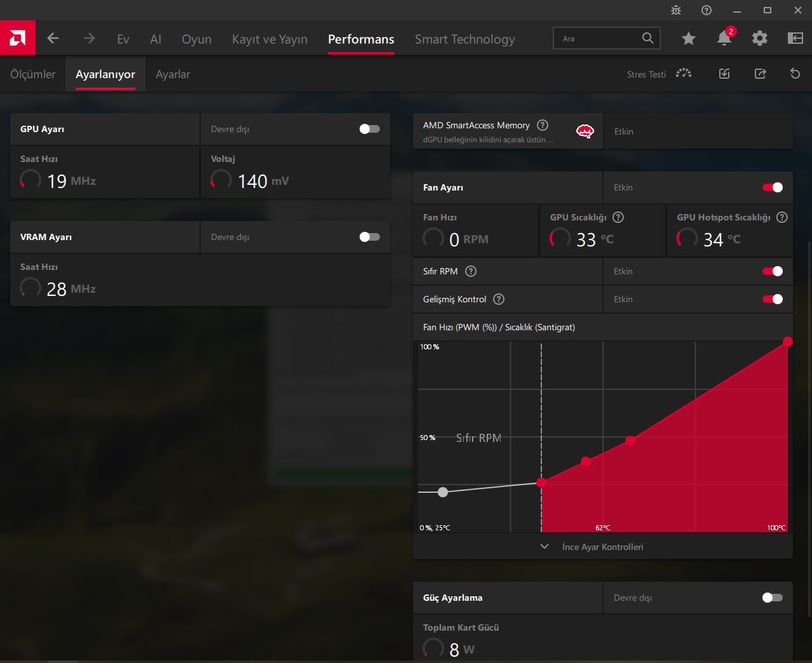Select the Ayarlanıyor sub-tab
812x663 pixels.
point(105,74)
